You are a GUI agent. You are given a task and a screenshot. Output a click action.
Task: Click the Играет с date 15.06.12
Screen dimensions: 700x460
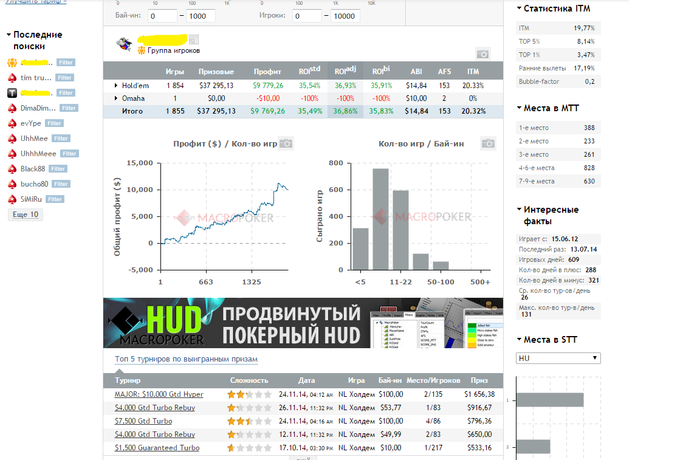pyautogui.click(x=564, y=239)
